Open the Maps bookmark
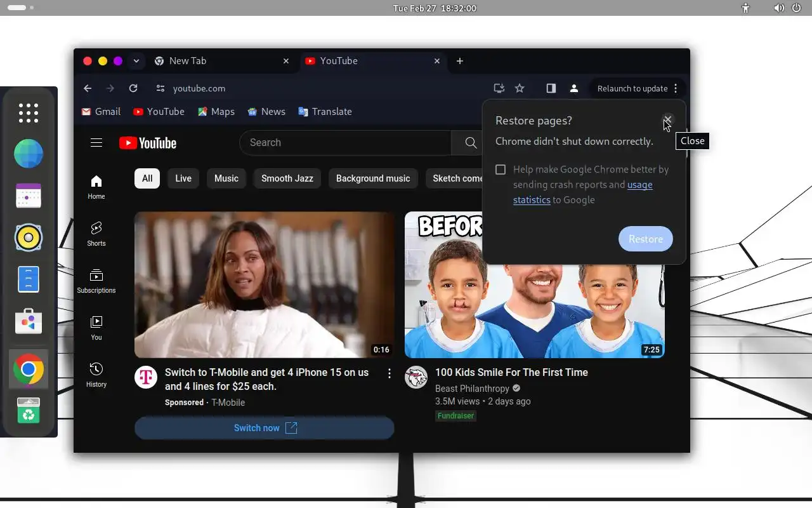This screenshot has width=812, height=508. coord(216,112)
